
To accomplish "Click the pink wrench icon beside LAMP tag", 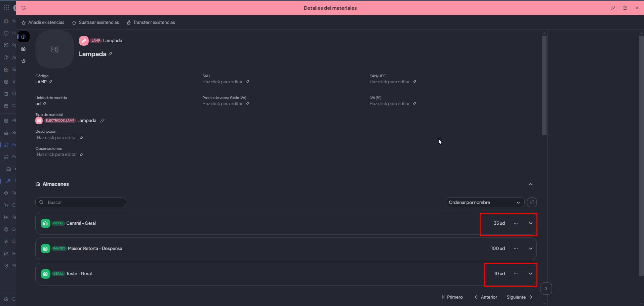I will coord(84,41).
